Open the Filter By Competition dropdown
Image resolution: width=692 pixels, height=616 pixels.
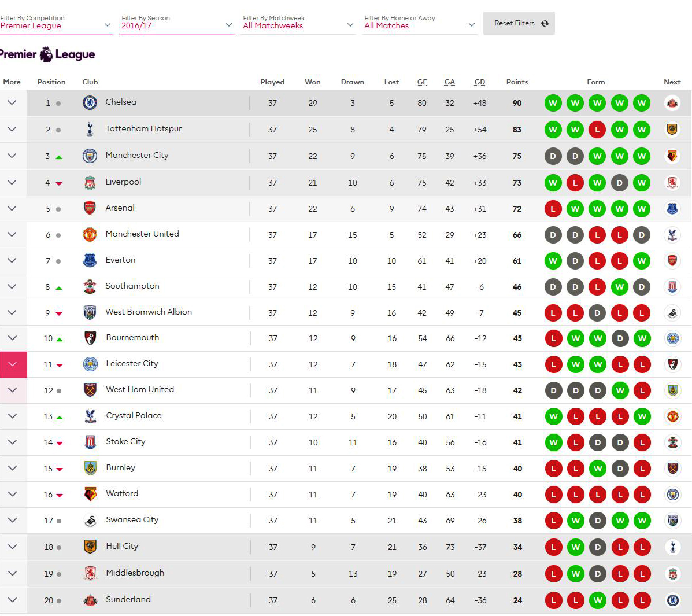pyautogui.click(x=56, y=23)
